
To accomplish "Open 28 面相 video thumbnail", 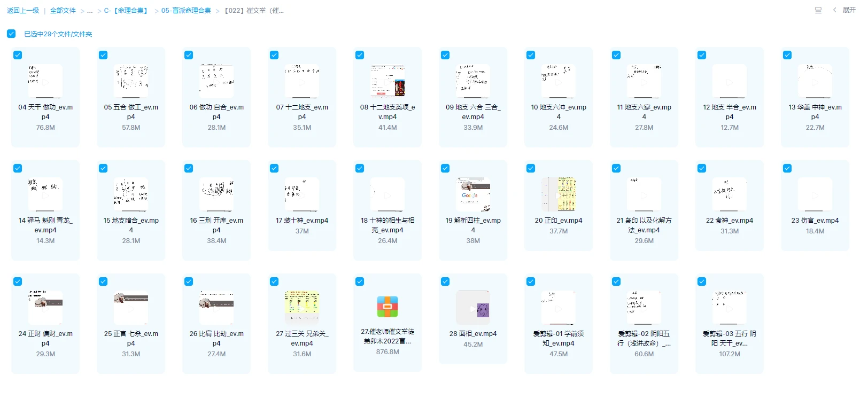I will click(x=473, y=308).
